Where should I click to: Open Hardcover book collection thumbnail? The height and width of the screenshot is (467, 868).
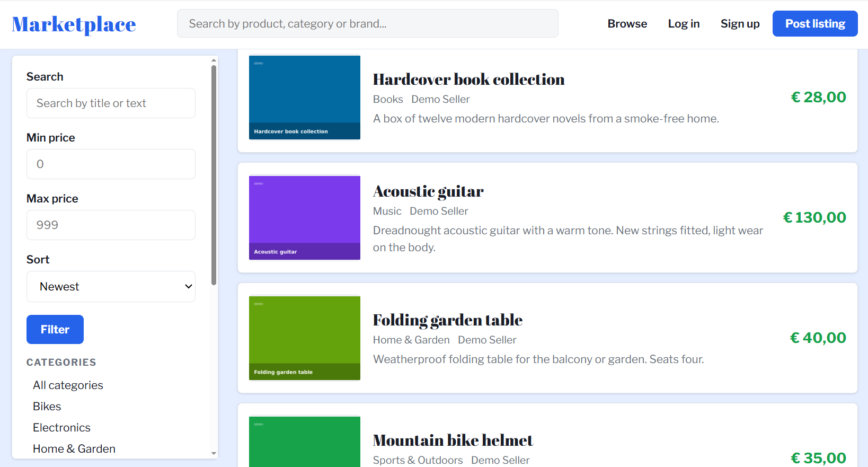point(305,98)
